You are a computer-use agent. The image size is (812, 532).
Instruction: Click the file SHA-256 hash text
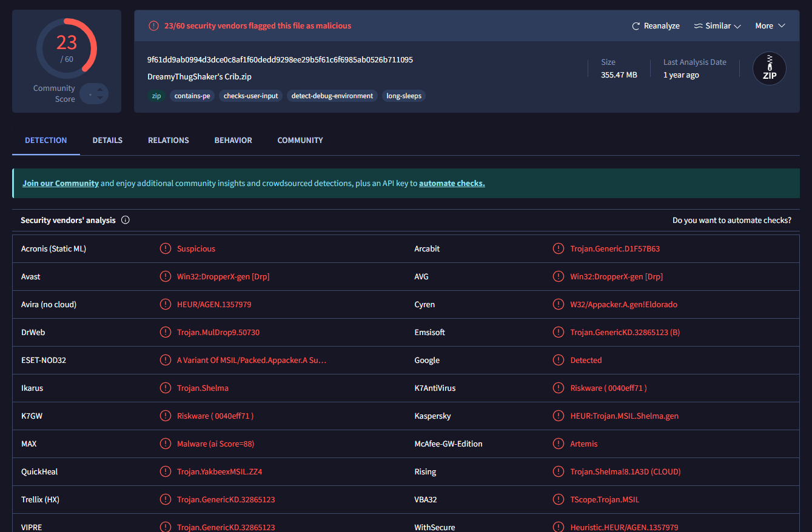[x=280, y=60]
